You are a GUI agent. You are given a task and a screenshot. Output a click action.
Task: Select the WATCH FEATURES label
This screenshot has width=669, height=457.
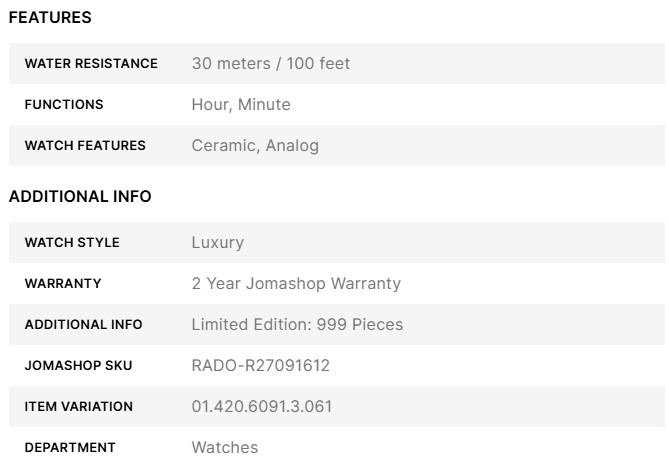[x=85, y=146]
